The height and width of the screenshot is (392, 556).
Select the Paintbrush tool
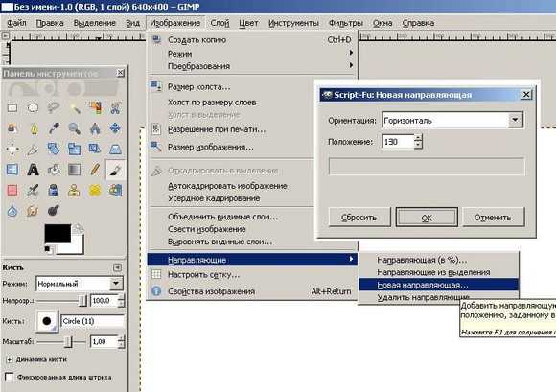(115, 170)
